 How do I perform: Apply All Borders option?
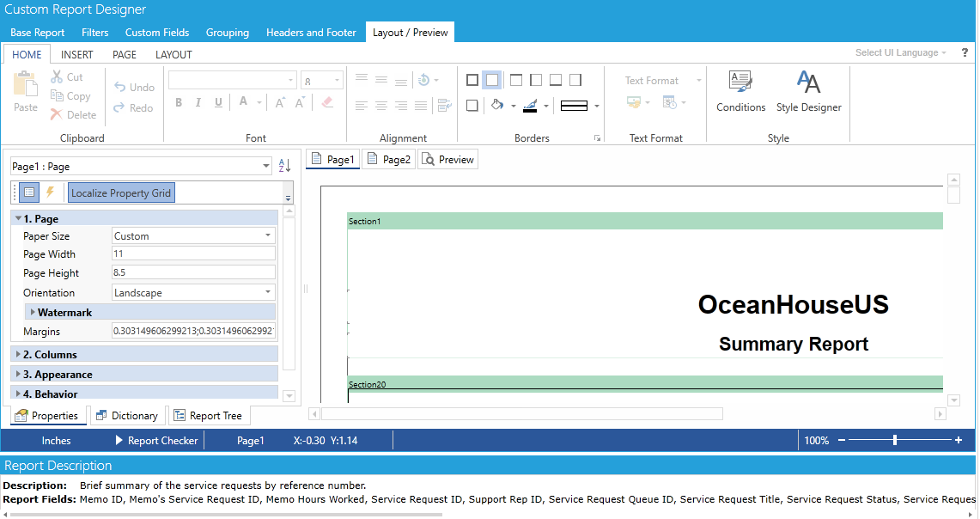click(x=472, y=79)
